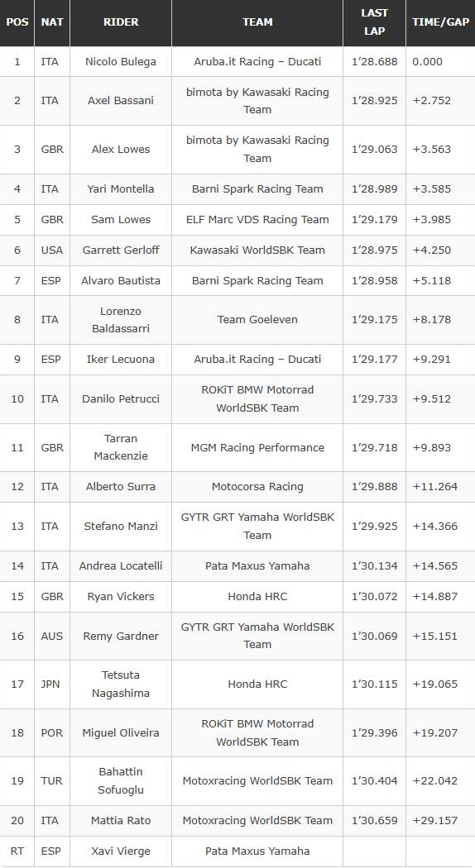Click the TIME/GAP column header
The image size is (475, 868).
[440, 22]
